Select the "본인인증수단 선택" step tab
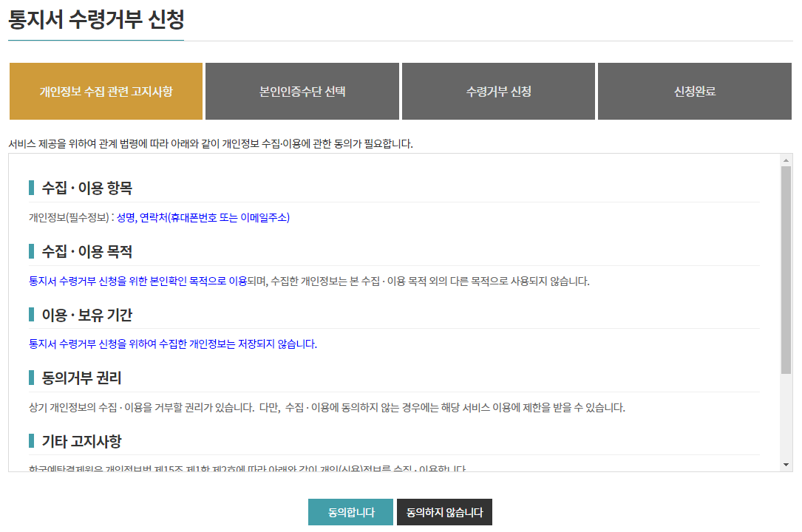Image resolution: width=802 pixels, height=532 pixels. click(302, 91)
